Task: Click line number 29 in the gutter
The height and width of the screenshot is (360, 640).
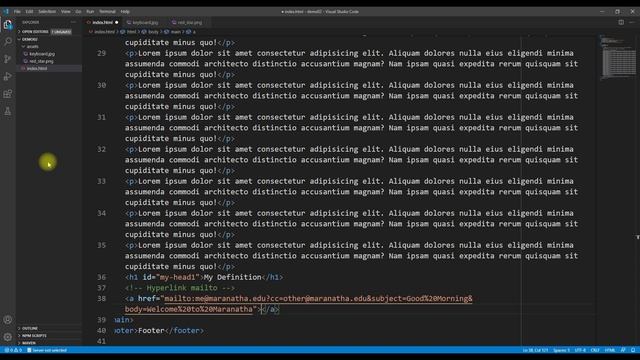Action: tap(101, 53)
